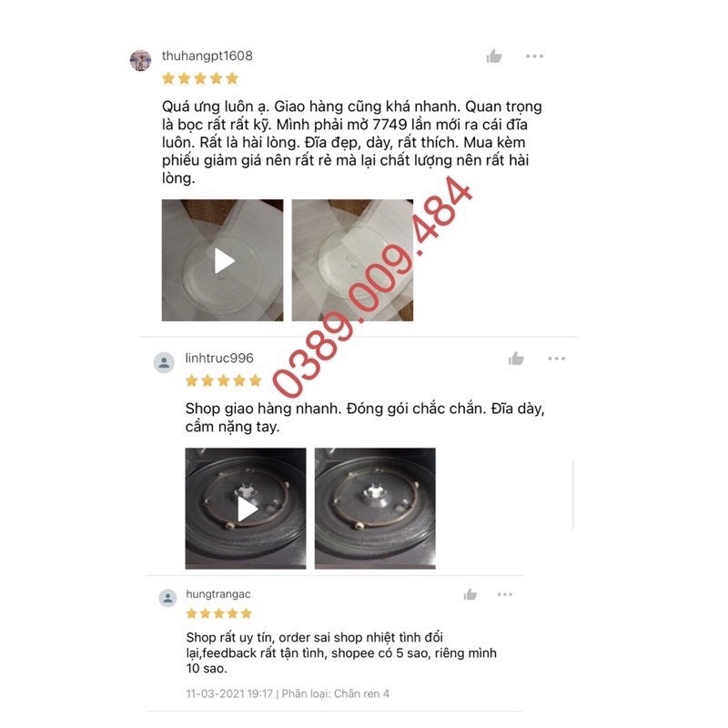View linhtruc996's second microwave photo
Screen dimensions: 728x728
click(x=375, y=509)
